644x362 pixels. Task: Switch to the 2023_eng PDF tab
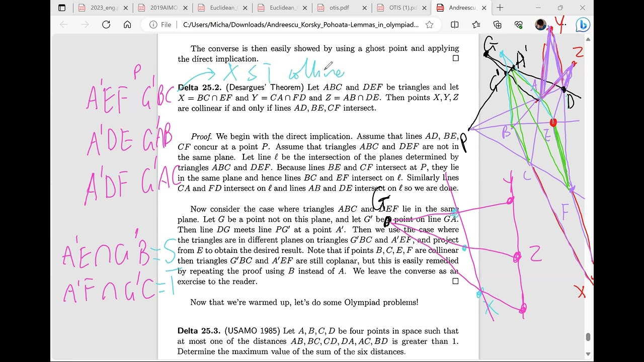point(103,8)
